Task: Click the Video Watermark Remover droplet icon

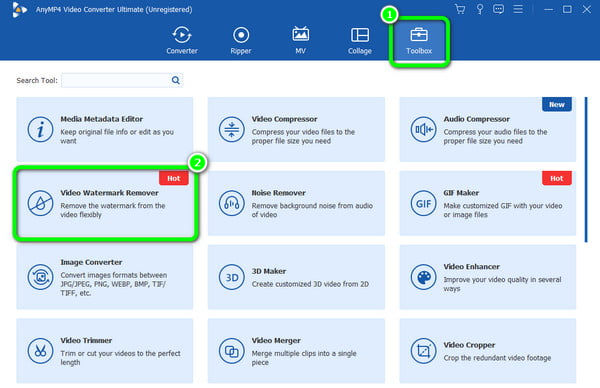Action: pos(40,204)
